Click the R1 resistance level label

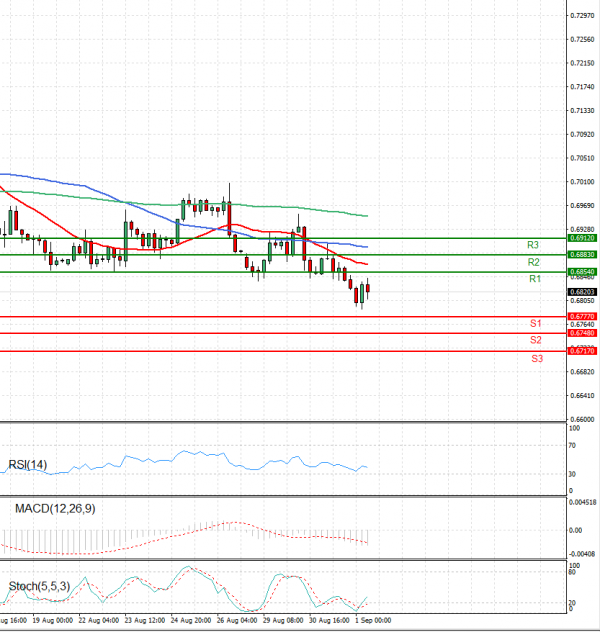[535, 279]
